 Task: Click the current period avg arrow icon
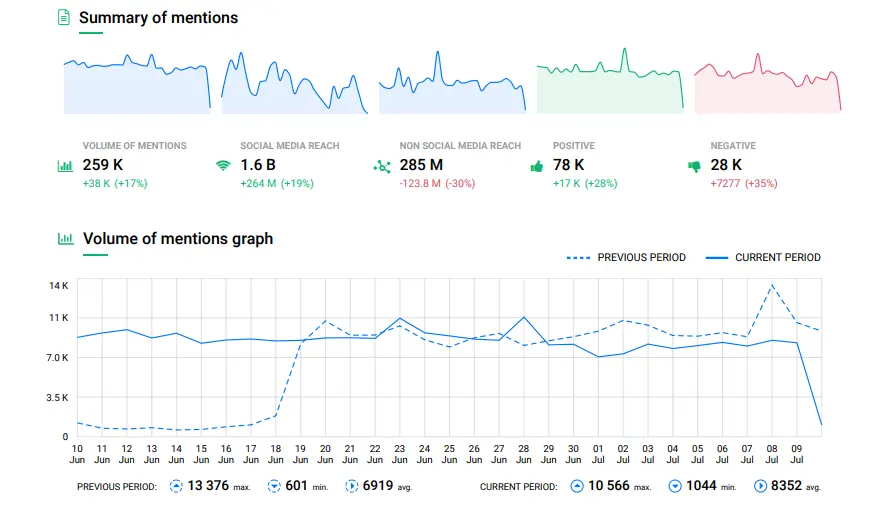[759, 487]
